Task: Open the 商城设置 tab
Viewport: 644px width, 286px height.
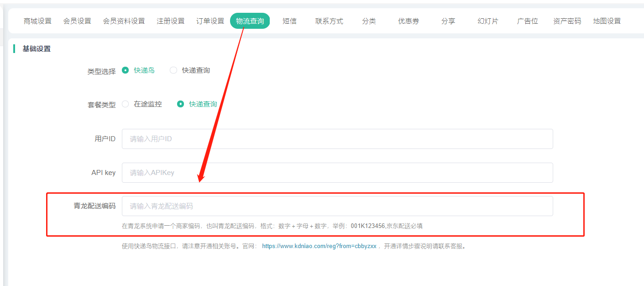Action: [x=37, y=21]
